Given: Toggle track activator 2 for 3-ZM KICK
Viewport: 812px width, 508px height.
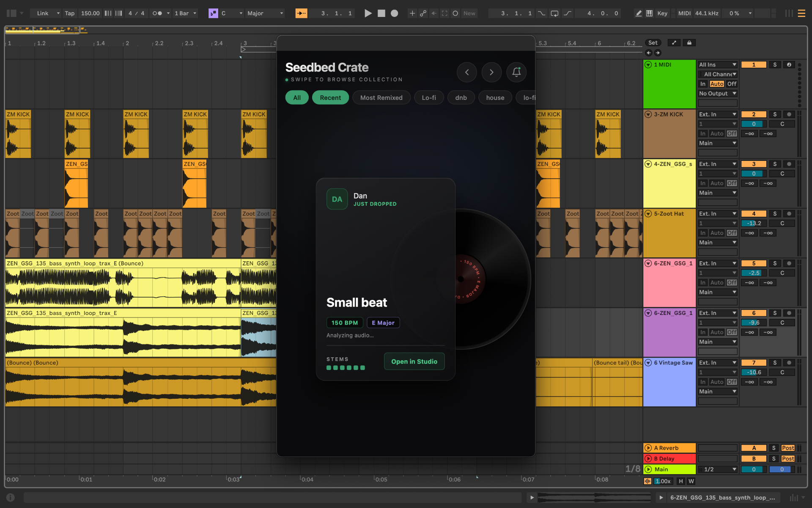Looking at the screenshot, I should tap(754, 114).
